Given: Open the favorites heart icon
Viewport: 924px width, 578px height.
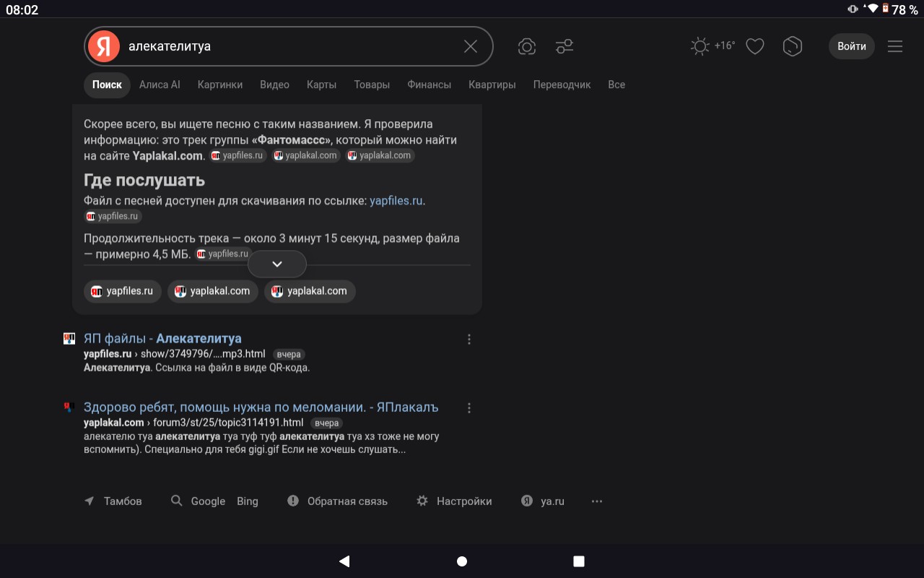Looking at the screenshot, I should coord(755,47).
